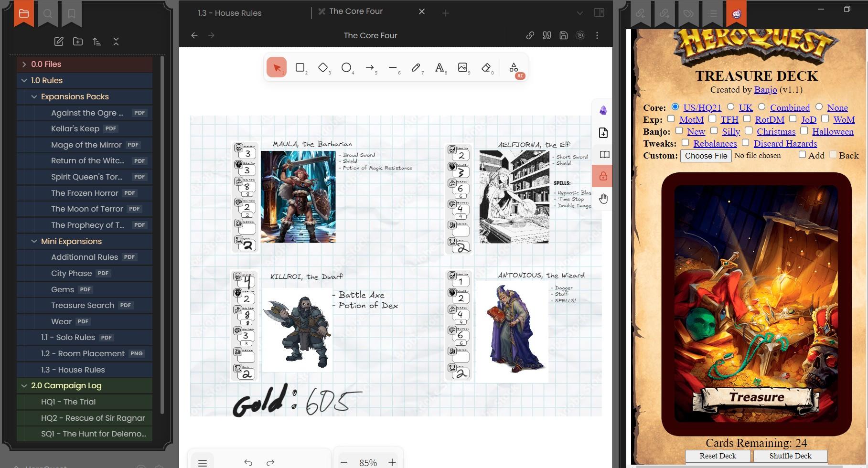Collapse all folders in file explorer

pos(116,42)
